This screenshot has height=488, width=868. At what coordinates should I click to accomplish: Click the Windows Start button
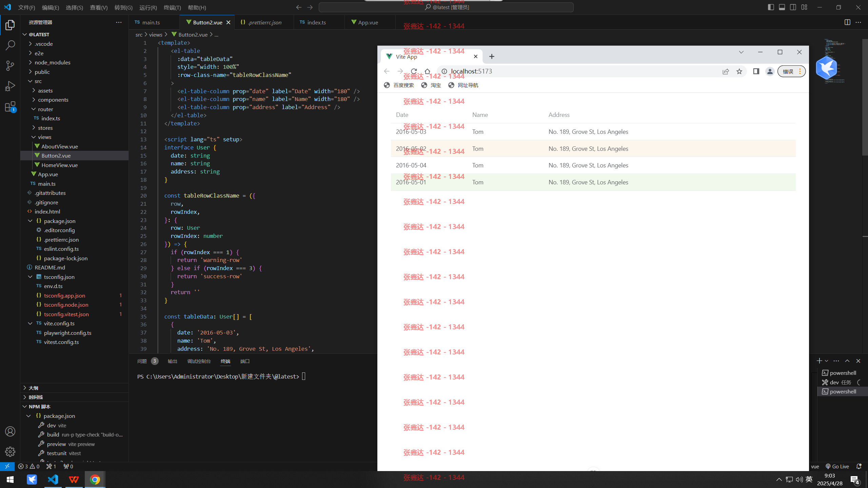[x=10, y=480]
